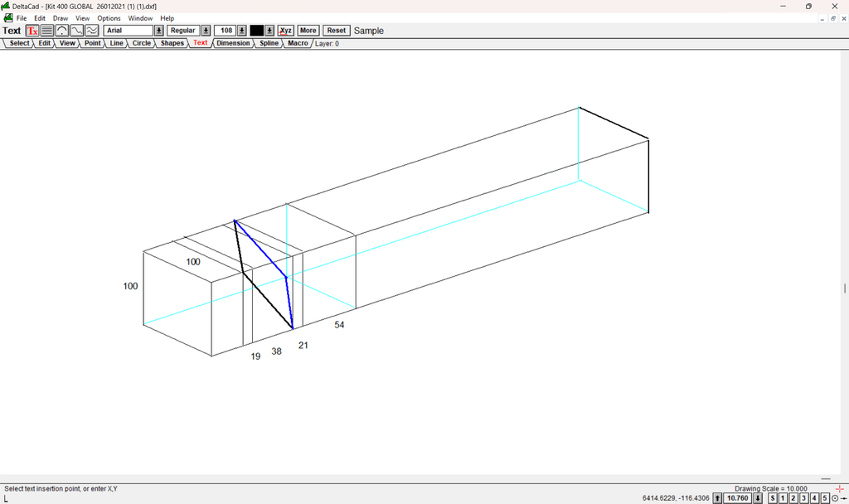Select the red Tx text tool icon

(32, 31)
